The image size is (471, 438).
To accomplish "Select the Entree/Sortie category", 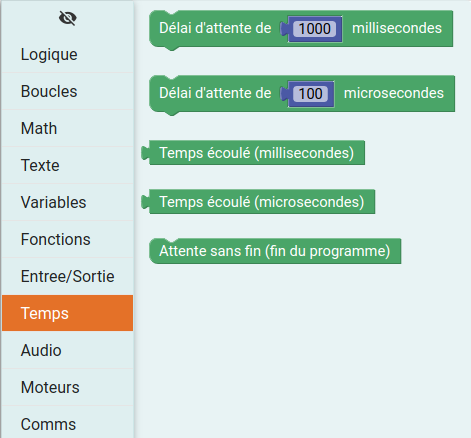I will (67, 276).
